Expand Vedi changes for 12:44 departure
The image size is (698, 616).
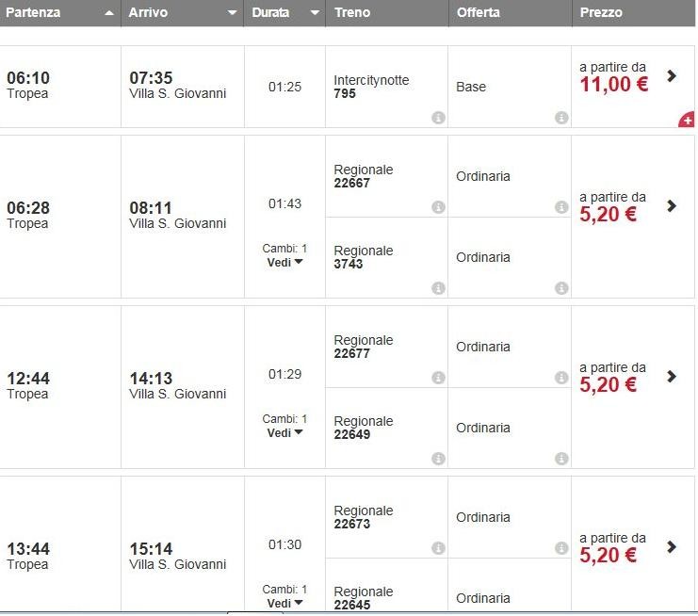click(x=284, y=432)
